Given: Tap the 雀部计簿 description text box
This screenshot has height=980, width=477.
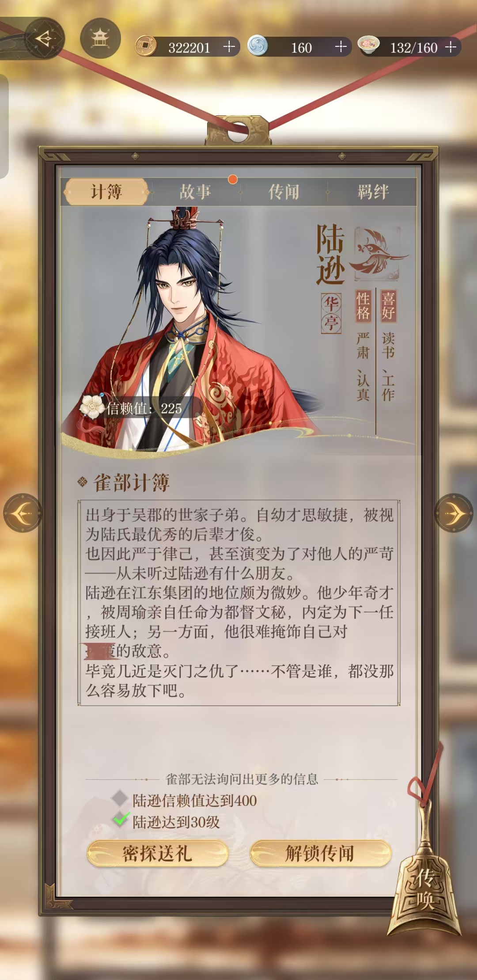Looking at the screenshot, I should 239,603.
